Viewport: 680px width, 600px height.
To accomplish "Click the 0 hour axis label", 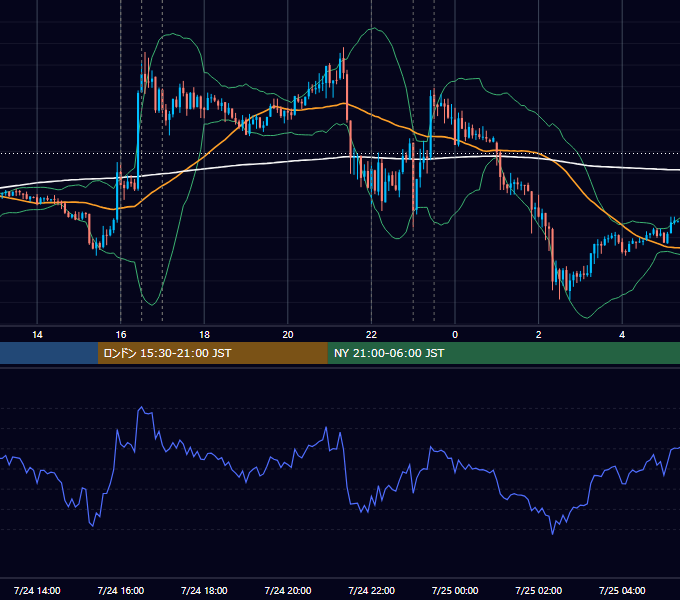I will (455, 335).
